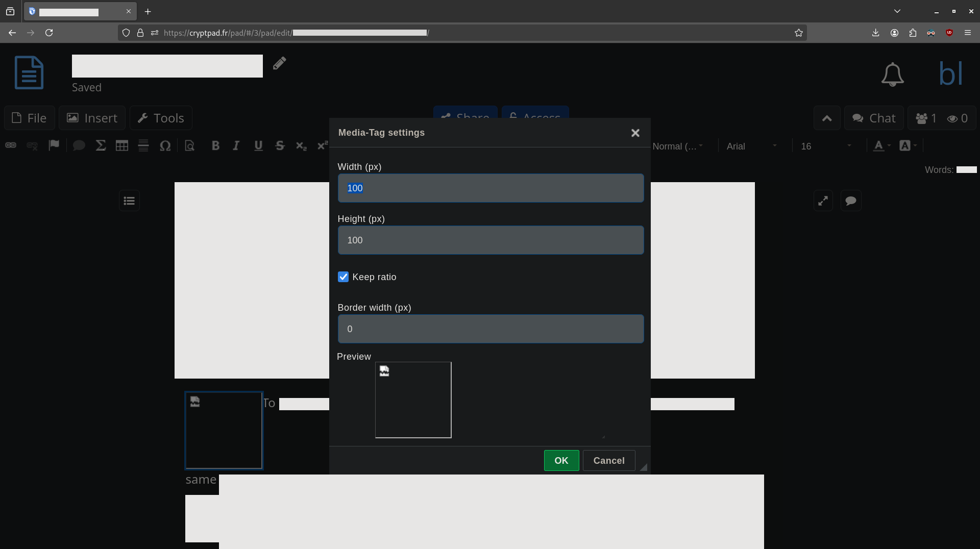Click the notifications bell icon
The width and height of the screenshot is (980, 549).
[892, 74]
